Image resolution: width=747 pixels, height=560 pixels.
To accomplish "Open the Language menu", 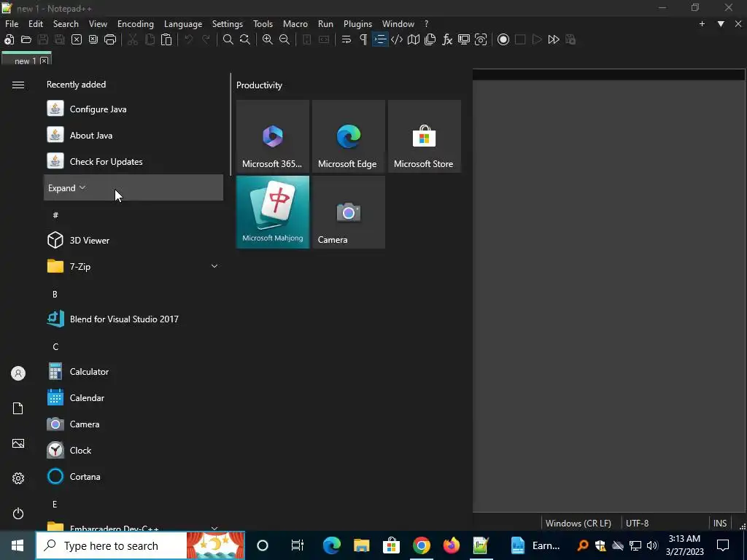I will point(183,24).
